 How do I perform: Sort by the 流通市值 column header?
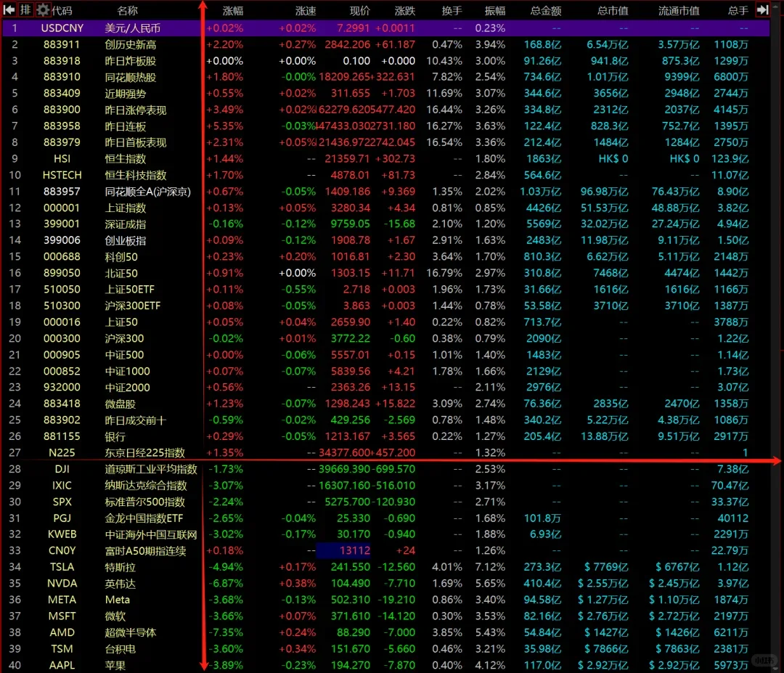679,10
